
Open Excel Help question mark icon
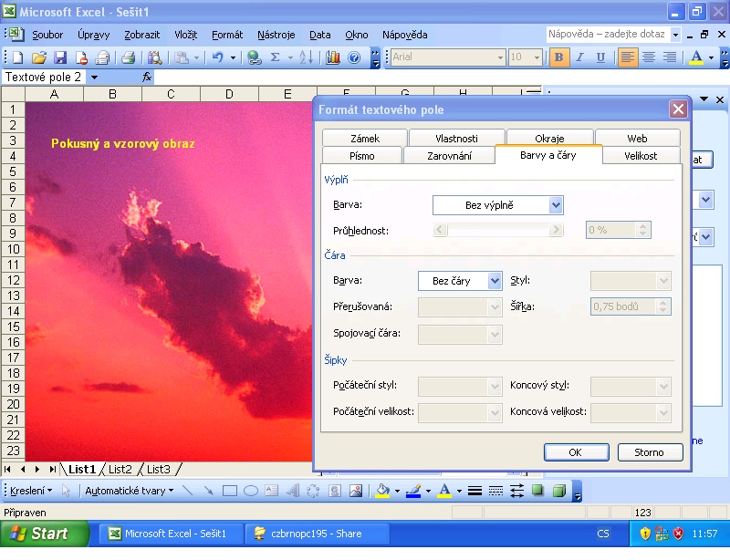[354, 57]
